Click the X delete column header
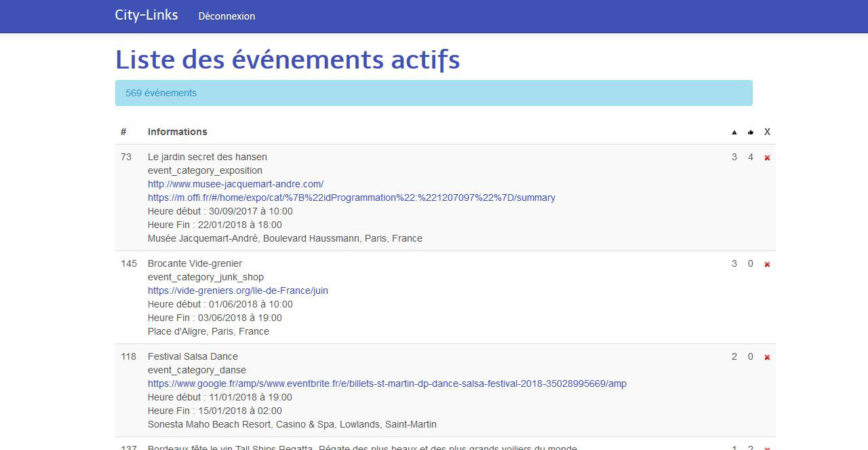The width and height of the screenshot is (868, 450). click(767, 132)
